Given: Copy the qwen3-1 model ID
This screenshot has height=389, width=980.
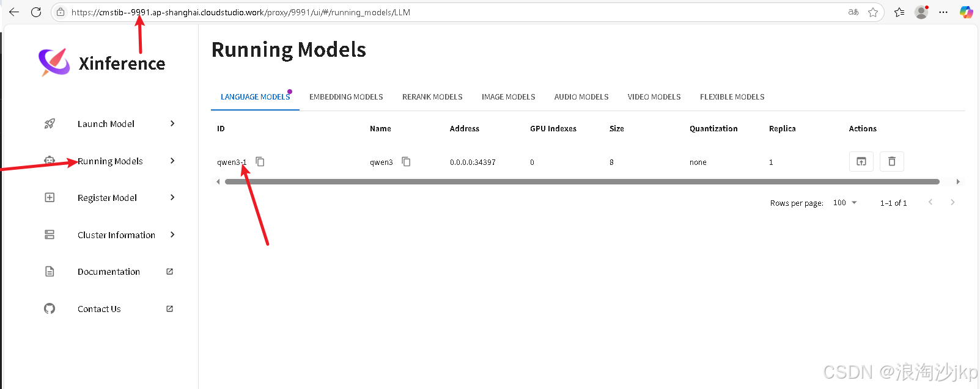Looking at the screenshot, I should pos(260,162).
